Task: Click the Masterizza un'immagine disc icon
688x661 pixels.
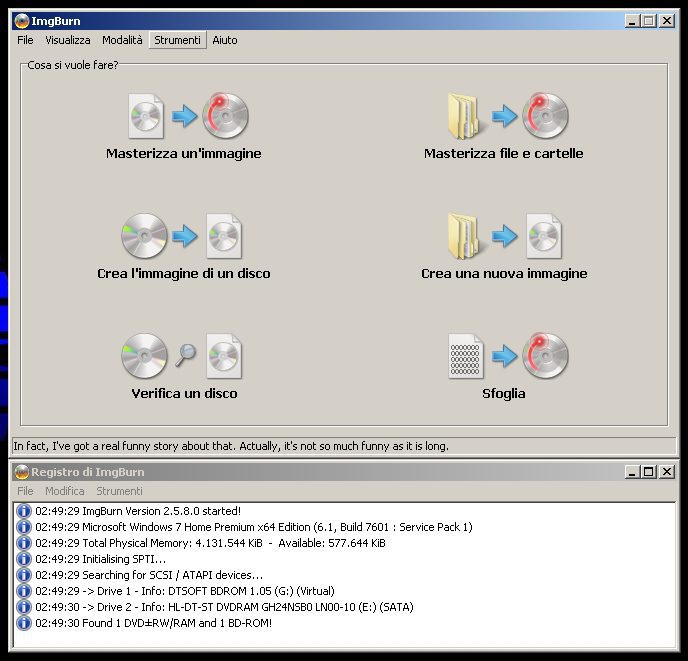Action: click(x=184, y=116)
